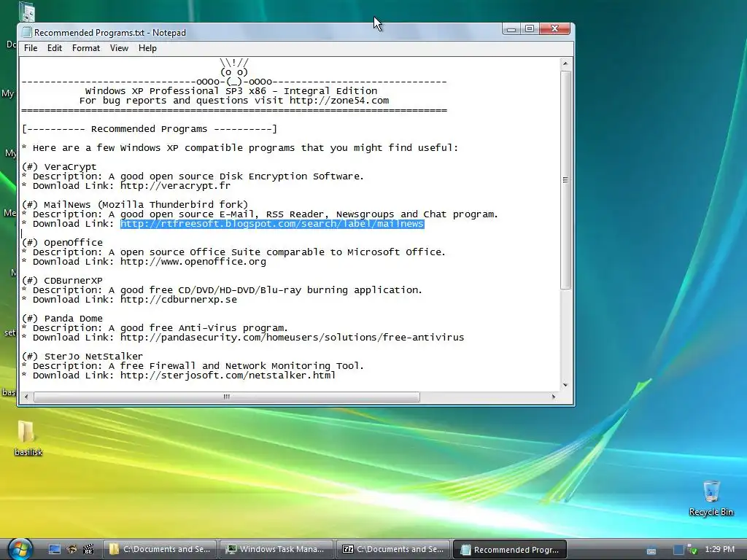Screen dimensions: 747x560
Task: Click the clapperboard quick launch icon
Action: pyautogui.click(x=88, y=549)
